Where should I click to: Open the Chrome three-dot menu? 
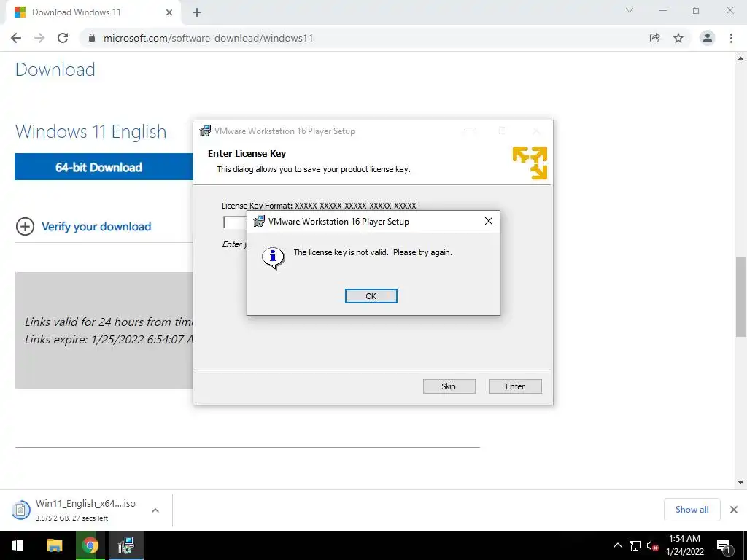(731, 38)
